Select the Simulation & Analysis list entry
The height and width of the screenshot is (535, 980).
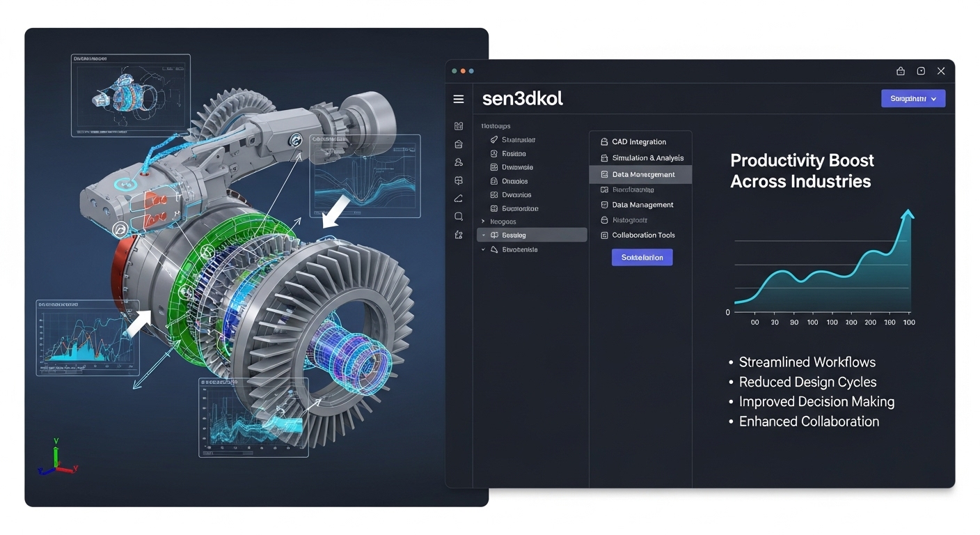pyautogui.click(x=647, y=157)
